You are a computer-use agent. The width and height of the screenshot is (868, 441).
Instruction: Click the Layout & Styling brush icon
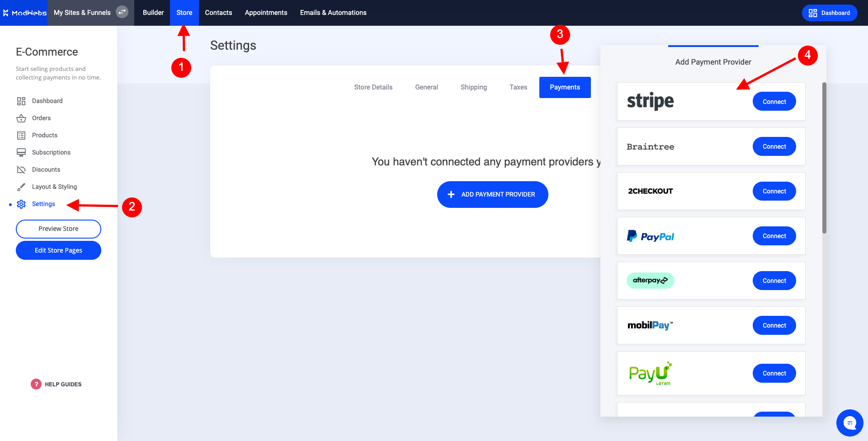[x=21, y=187]
